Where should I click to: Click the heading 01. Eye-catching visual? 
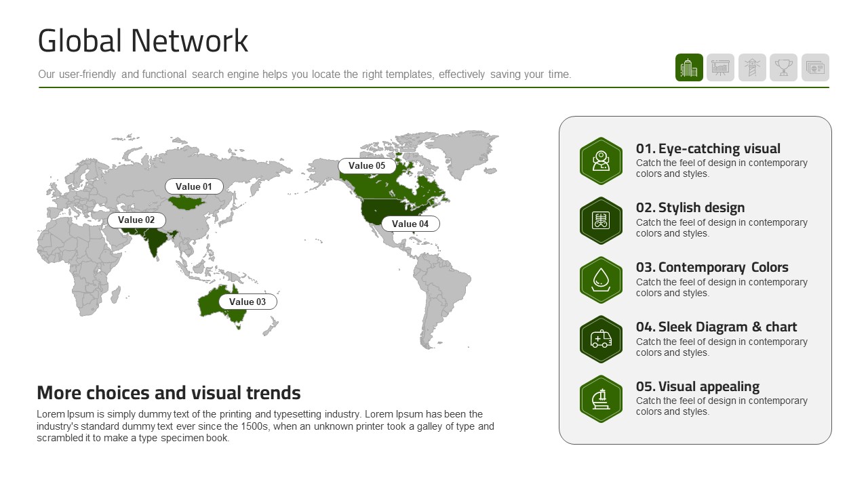708,148
